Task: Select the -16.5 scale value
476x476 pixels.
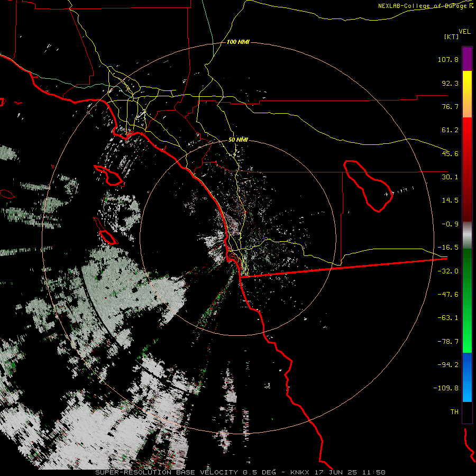Action: click(448, 248)
